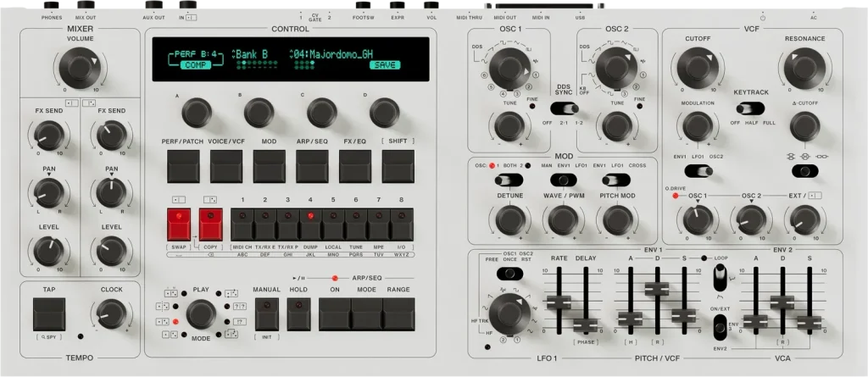This screenshot has height=377, width=868.
Task: Click the VCF MODULATION knob
Action: (x=698, y=126)
